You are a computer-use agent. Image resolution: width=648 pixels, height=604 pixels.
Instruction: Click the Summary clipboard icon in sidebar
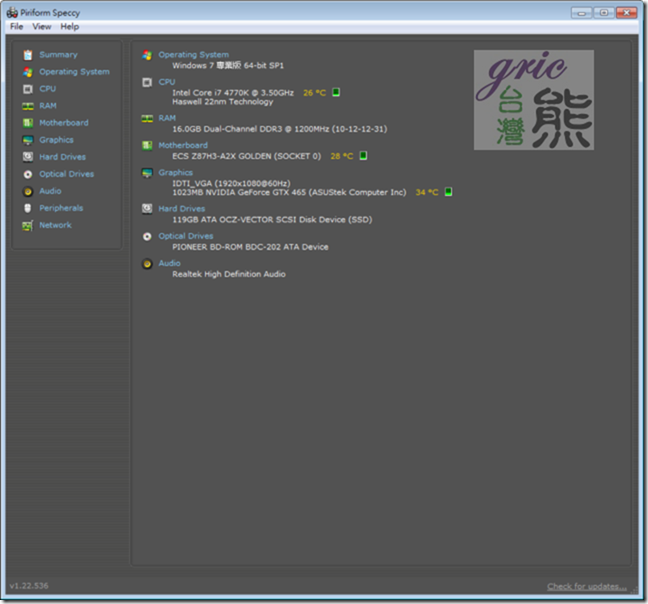point(28,55)
